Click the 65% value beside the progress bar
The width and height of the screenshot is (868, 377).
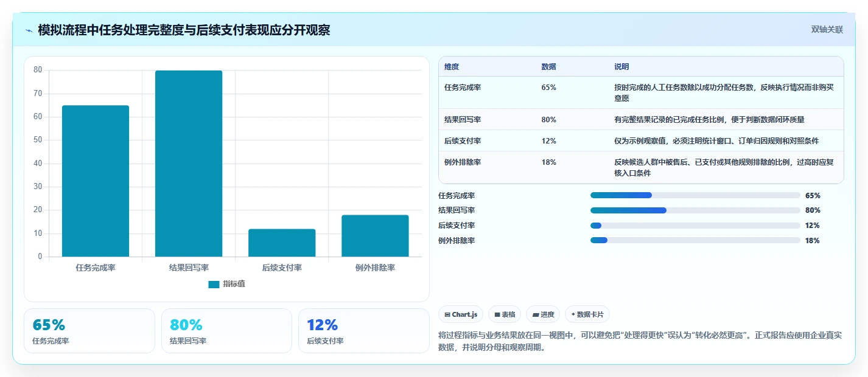[x=813, y=196]
